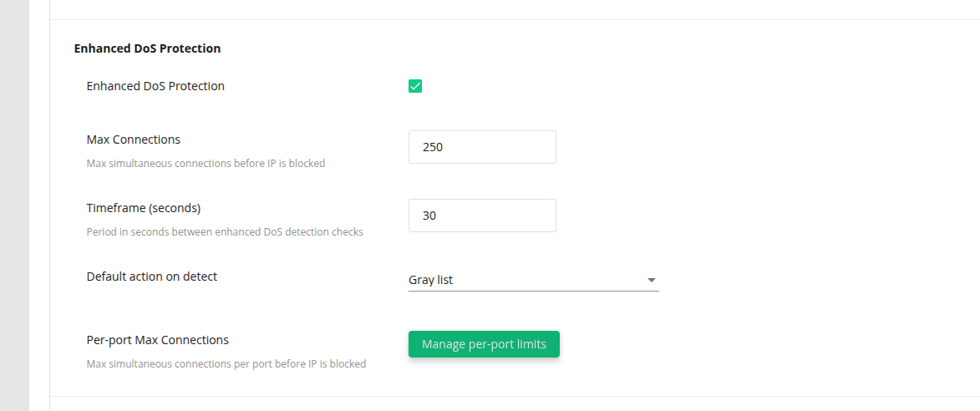Click the dropdown arrow beside Gray list
This screenshot has height=411, width=980.
click(652, 280)
